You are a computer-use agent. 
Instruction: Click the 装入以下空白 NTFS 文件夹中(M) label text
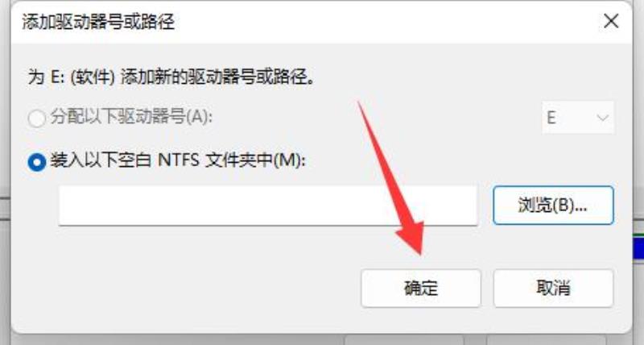tap(178, 160)
